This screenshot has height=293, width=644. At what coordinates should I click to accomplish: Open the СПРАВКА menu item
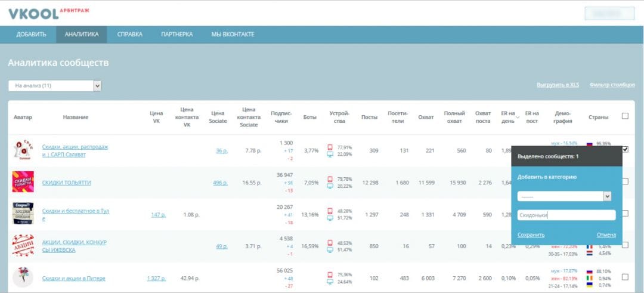tap(130, 35)
